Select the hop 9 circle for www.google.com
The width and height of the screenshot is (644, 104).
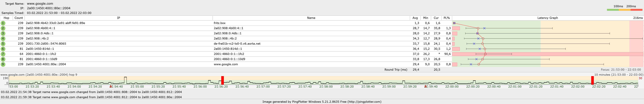click(3, 64)
